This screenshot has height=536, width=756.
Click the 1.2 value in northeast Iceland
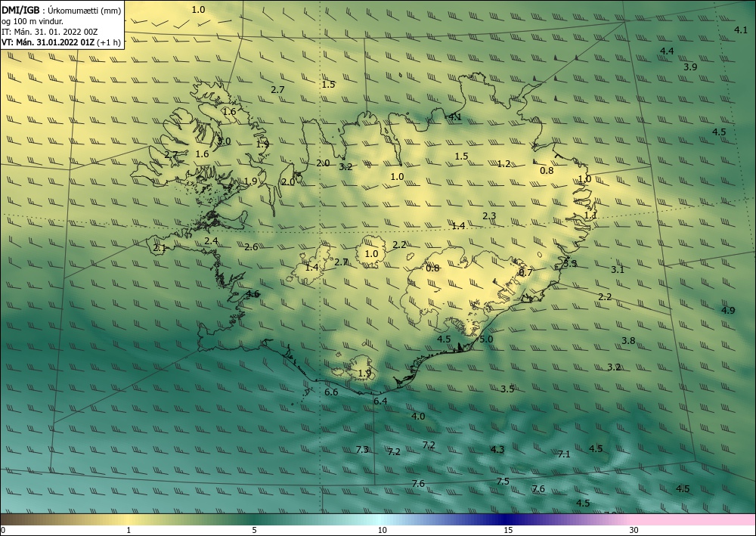point(503,164)
